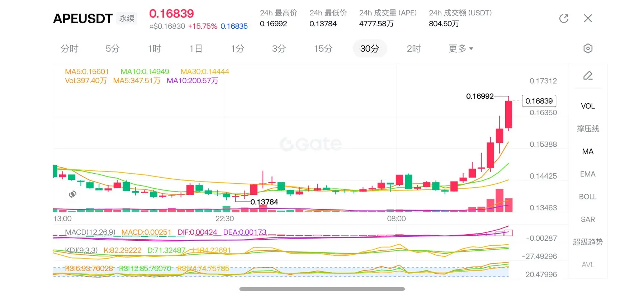This screenshot has width=644, height=297.
Task: Switch to the 1日 timeframe tab
Action: coord(196,48)
